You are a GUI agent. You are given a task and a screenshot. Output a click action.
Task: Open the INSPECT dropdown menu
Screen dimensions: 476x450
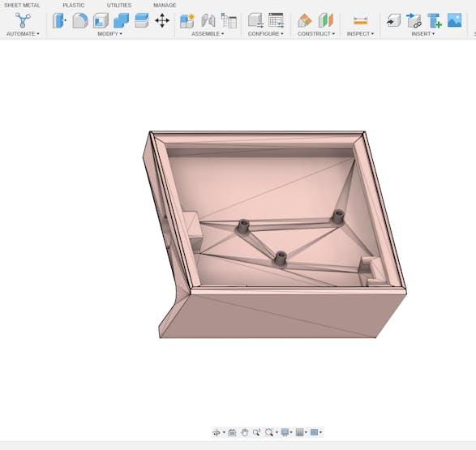[x=360, y=34]
